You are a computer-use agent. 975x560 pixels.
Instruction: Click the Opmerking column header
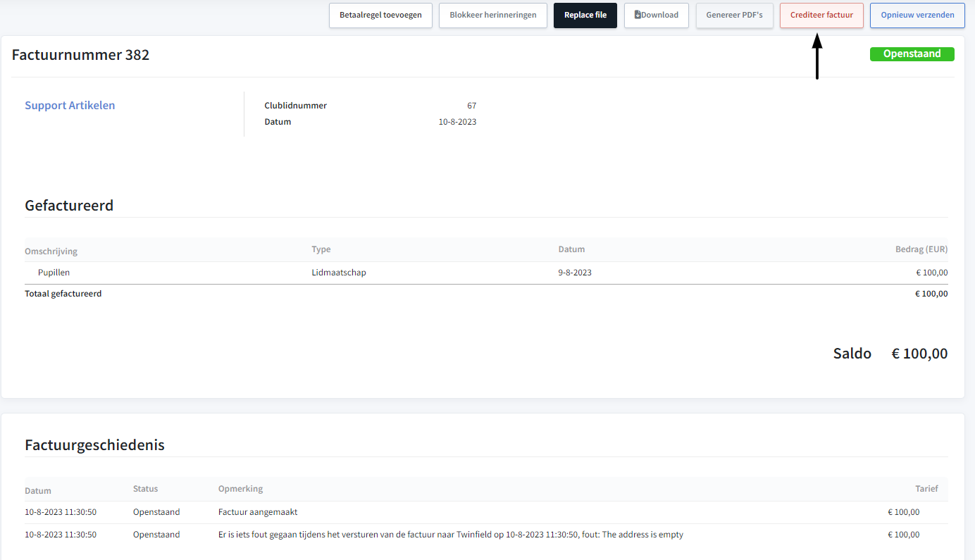[x=240, y=489]
